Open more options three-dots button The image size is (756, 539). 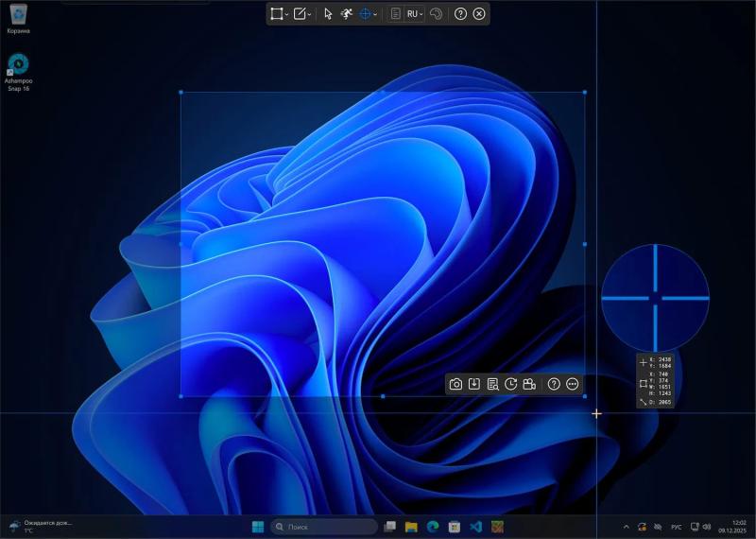(573, 384)
